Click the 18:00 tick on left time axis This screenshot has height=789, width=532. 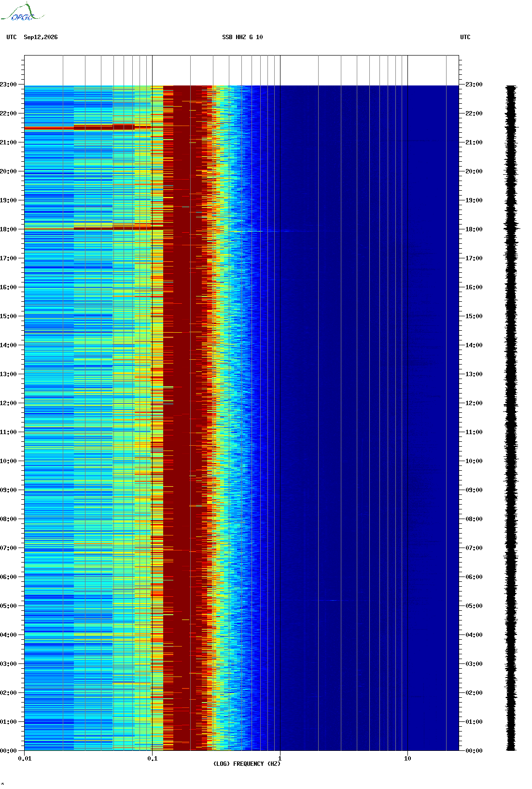point(8,229)
